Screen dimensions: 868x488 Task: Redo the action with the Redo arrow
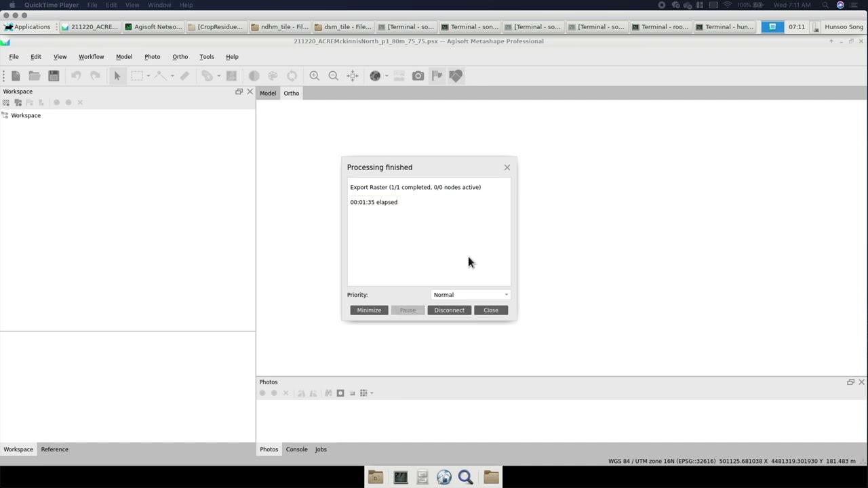click(x=95, y=76)
